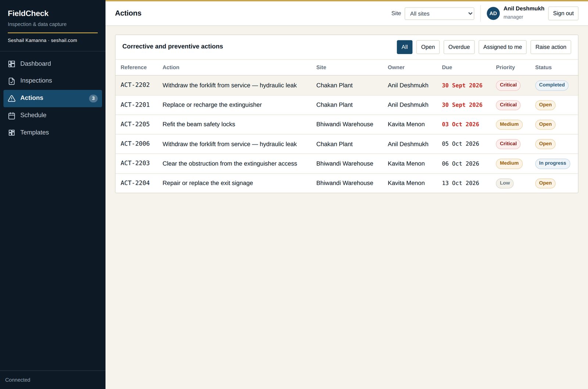This screenshot has width=588, height=389.
Task: Select the All filter
Action: (x=405, y=47)
